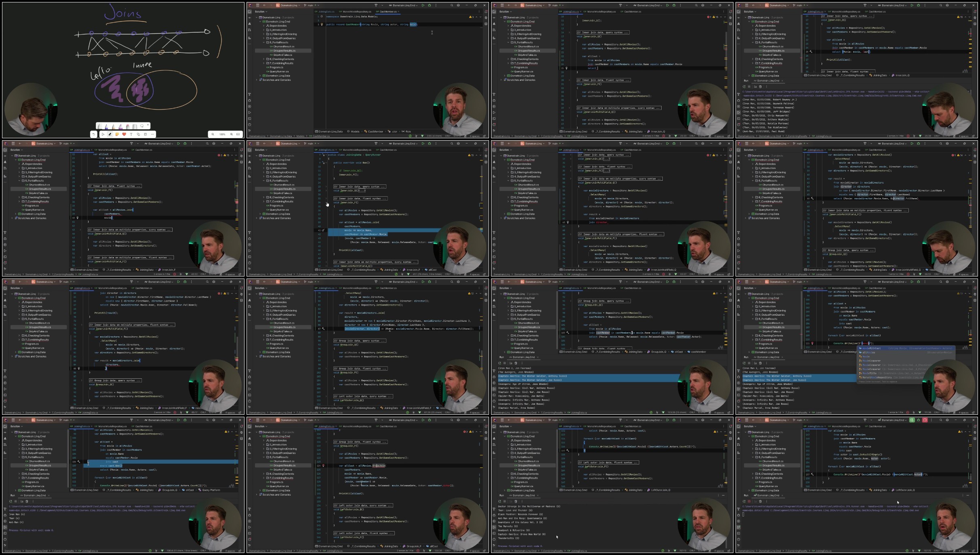Expand 2_Introduction folder in CastMember frame
The width and height of the screenshot is (980, 555).
point(264,30)
